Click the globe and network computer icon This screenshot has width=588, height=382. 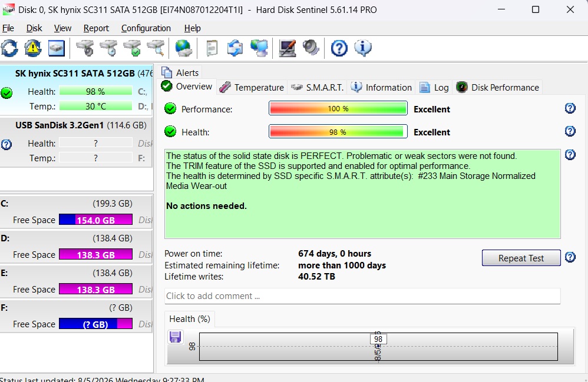pos(259,48)
